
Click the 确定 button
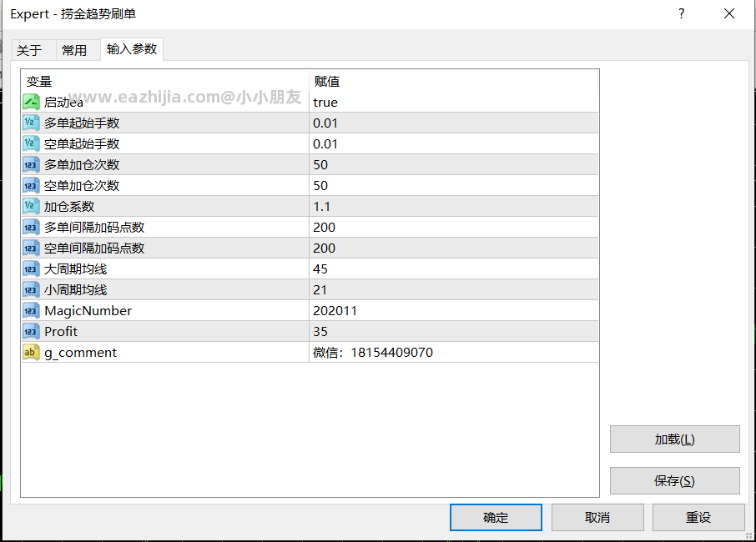tap(496, 518)
